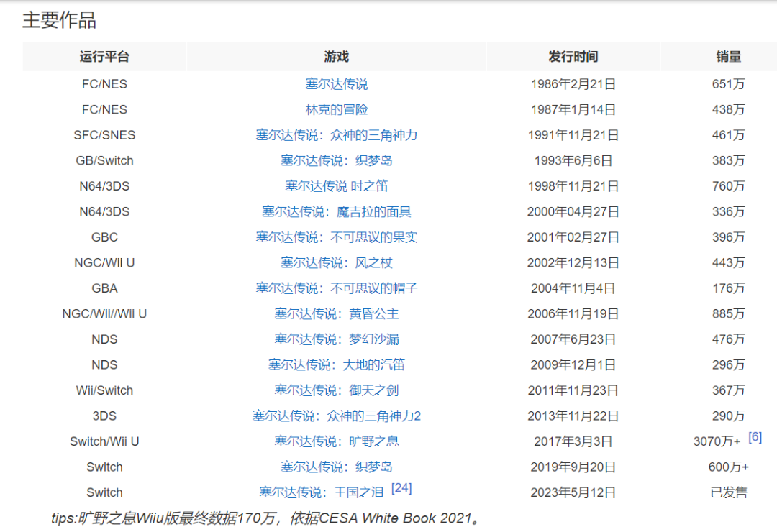Viewport: 777px width, 532px height.
Task: Open reference [24] beside 王国之泪
Action: 401,488
